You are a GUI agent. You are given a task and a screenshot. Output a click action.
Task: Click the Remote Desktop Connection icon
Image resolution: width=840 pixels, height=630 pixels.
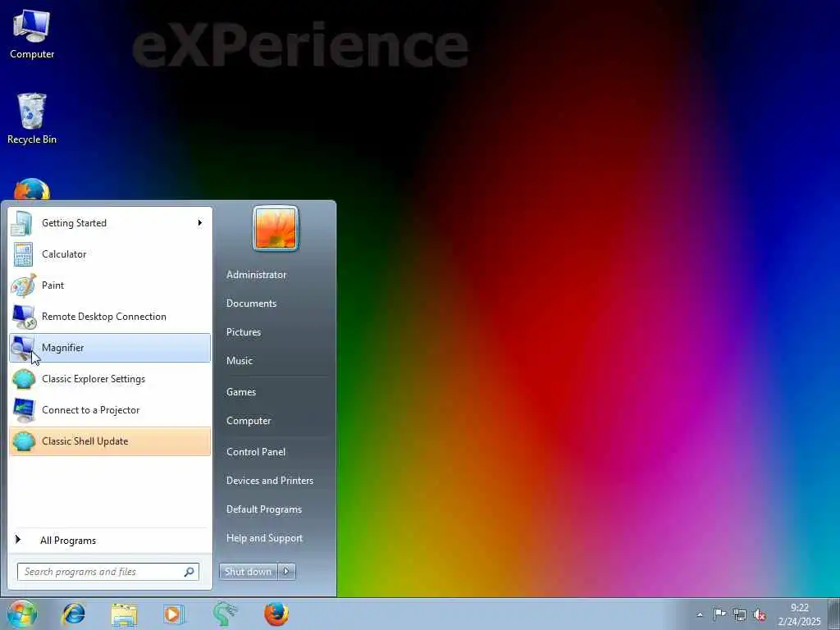(x=24, y=317)
